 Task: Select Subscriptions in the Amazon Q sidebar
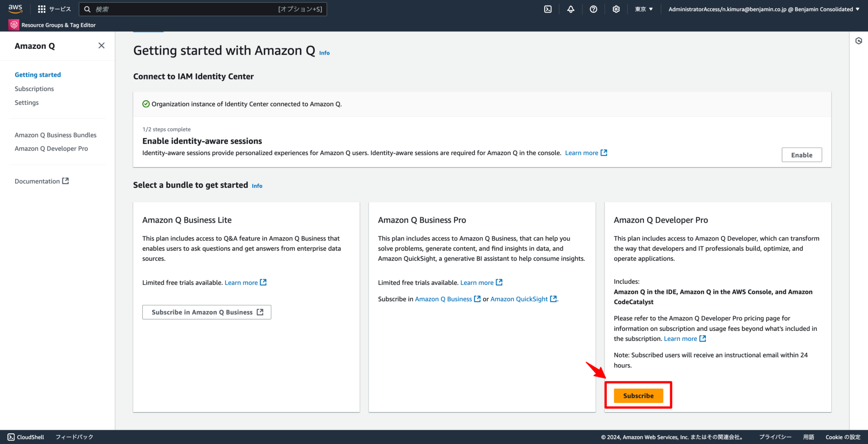click(34, 89)
